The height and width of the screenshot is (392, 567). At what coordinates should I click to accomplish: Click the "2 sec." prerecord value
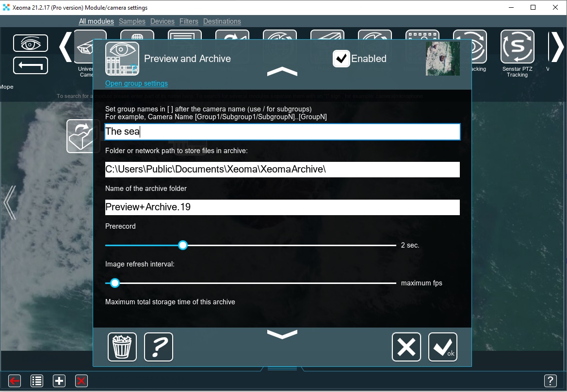[x=410, y=245]
